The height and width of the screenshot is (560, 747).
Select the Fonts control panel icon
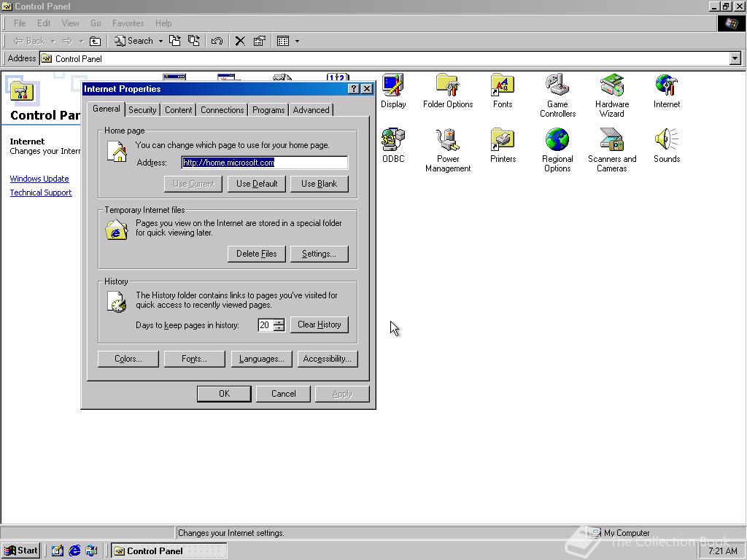coord(503,91)
